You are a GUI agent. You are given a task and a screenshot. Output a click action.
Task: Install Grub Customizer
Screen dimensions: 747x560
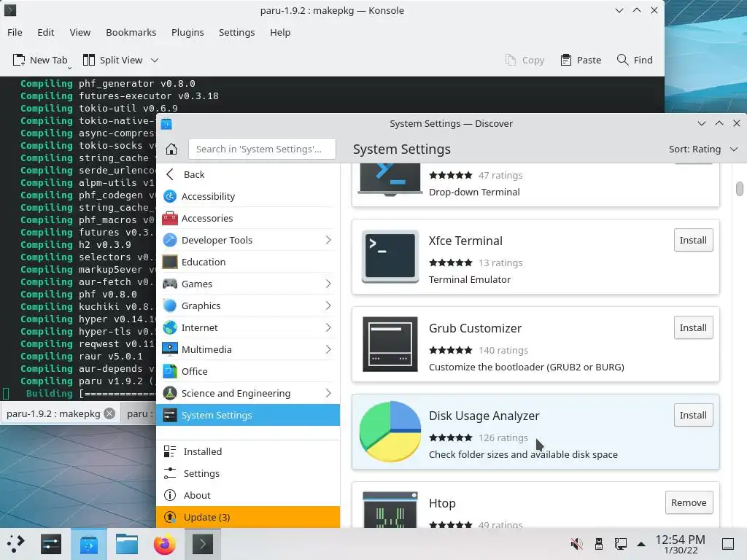[693, 327]
